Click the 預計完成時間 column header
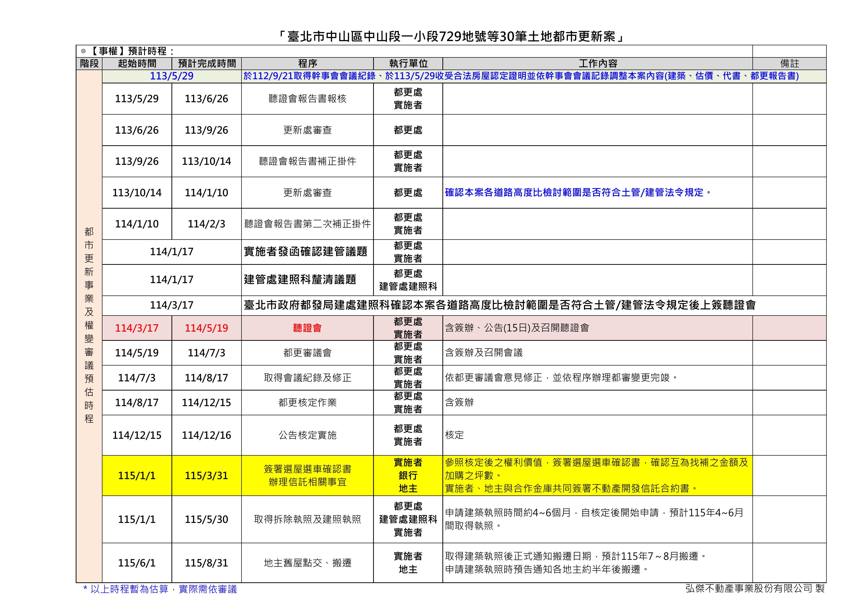868x614 pixels. click(x=207, y=64)
